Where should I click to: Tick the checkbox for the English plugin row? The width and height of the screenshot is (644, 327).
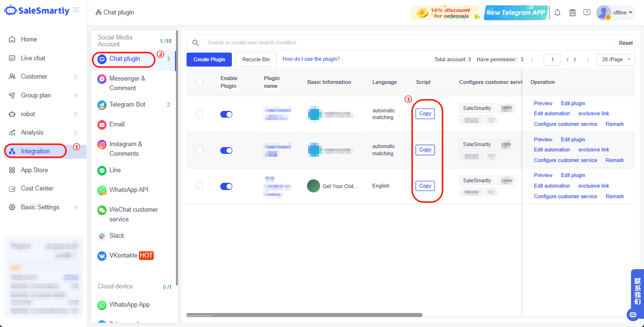tap(200, 186)
